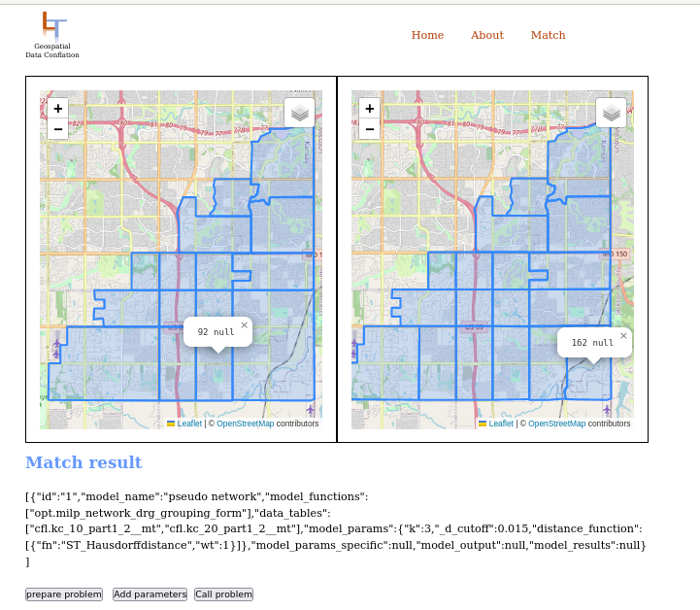Open the About page
Viewport: 700px width, 610px height.
[487, 35]
